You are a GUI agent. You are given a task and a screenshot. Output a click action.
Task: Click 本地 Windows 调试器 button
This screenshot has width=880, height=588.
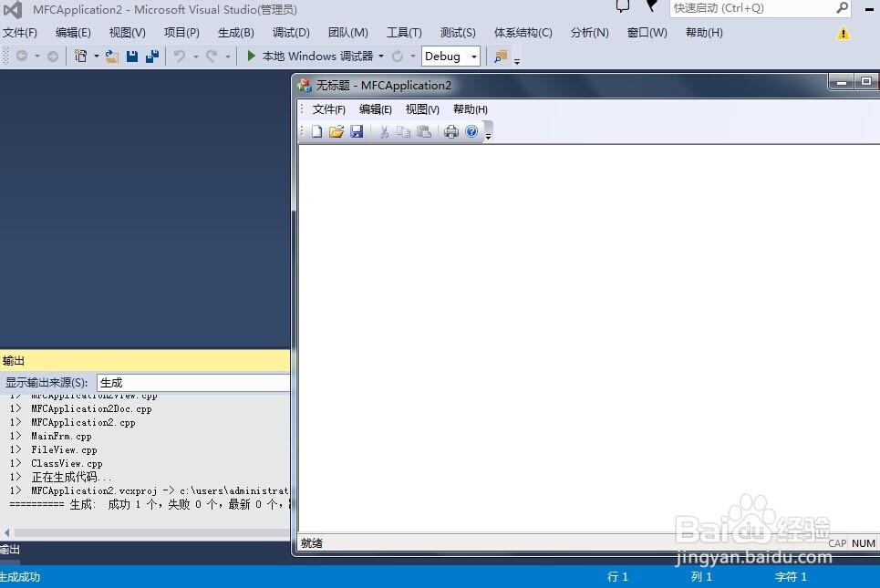point(317,57)
